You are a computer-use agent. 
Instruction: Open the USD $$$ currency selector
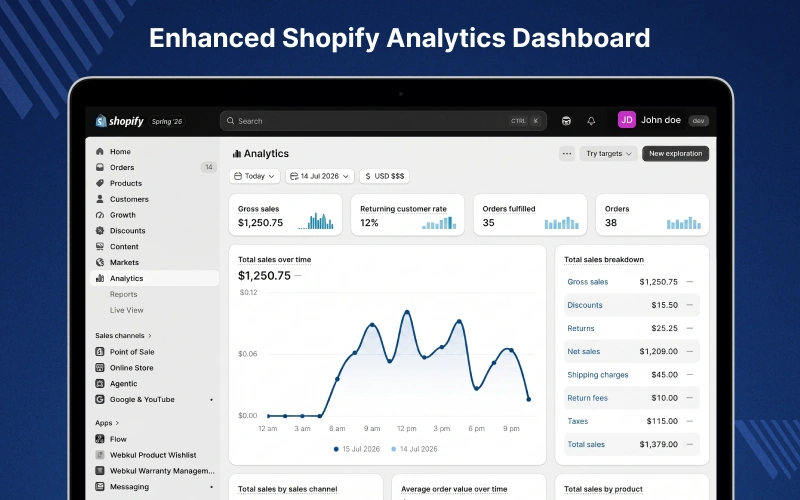tap(385, 176)
